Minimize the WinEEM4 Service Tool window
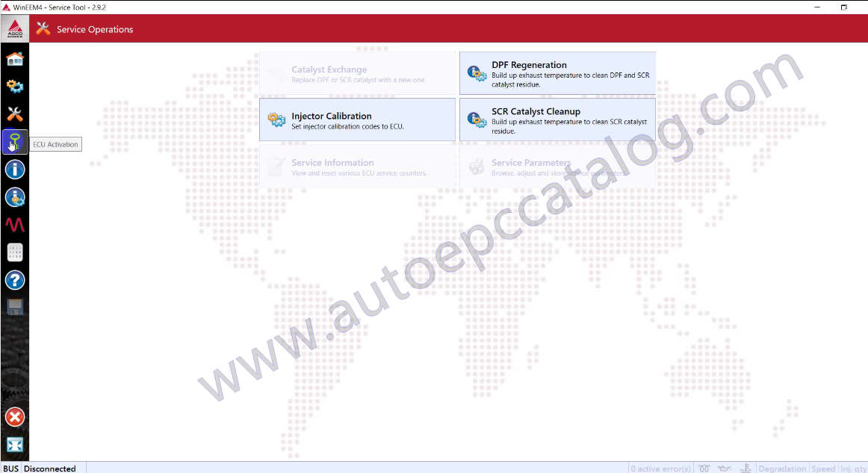Image resolution: width=868 pixels, height=473 pixels. pos(817,7)
